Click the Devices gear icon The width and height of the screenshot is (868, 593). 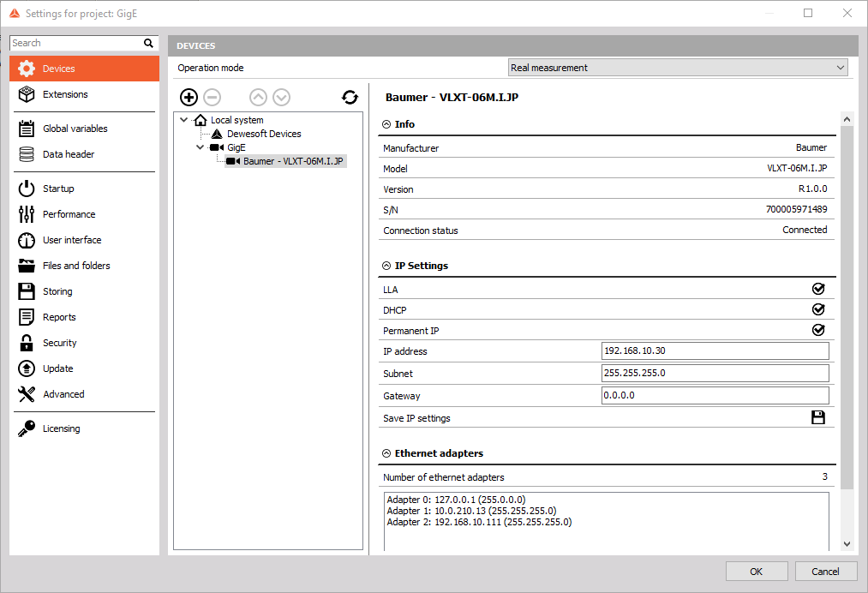(27, 69)
